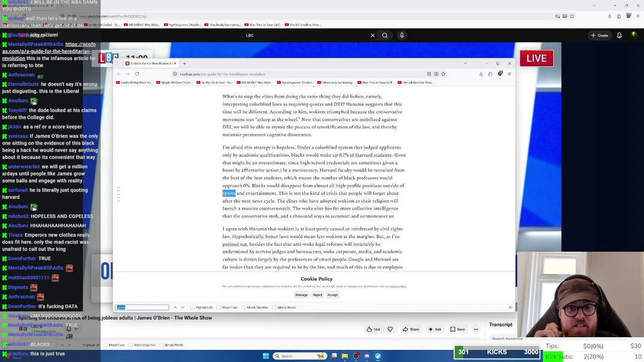Click Manage in the Cookie Policy banner
The image size is (644, 362).
[x=301, y=295]
